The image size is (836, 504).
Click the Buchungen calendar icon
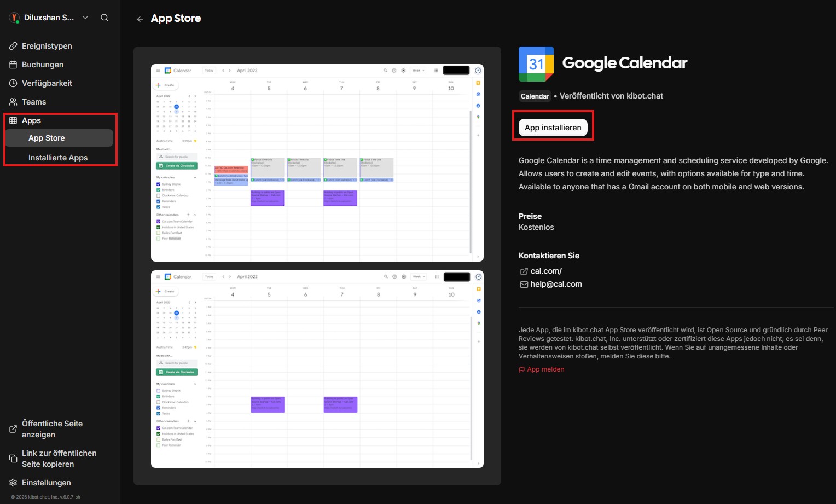click(13, 65)
